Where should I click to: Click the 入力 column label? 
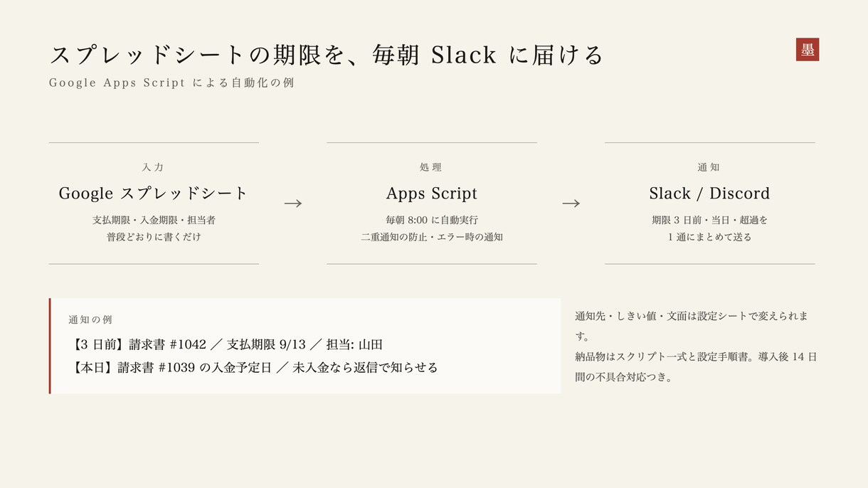(x=154, y=167)
